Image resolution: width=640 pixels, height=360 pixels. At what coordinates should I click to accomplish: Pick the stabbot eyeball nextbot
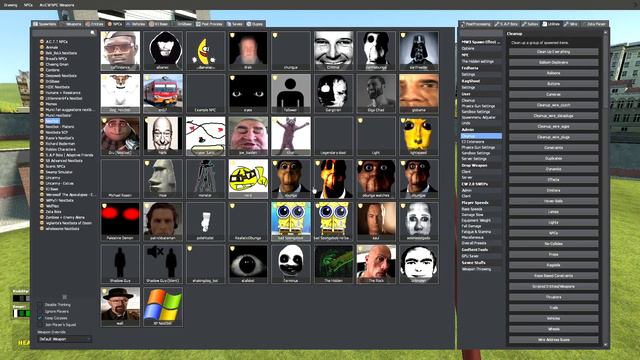[248, 264]
